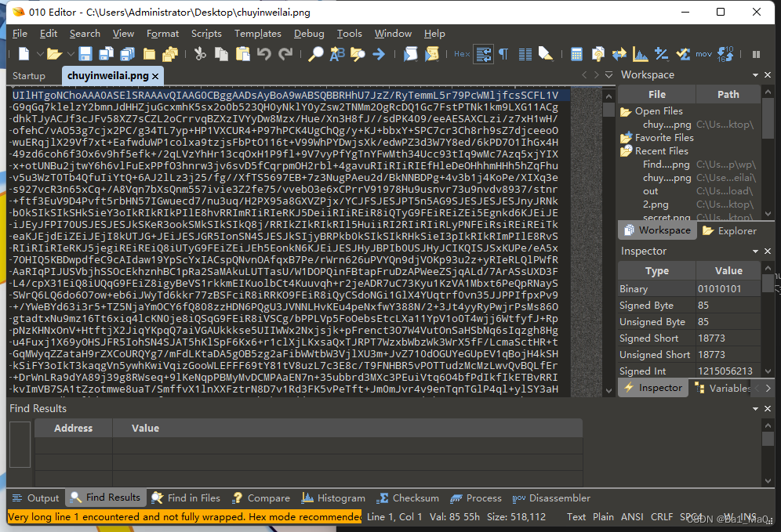Open Inspector panel options dropdown arrow

pyautogui.click(x=755, y=252)
